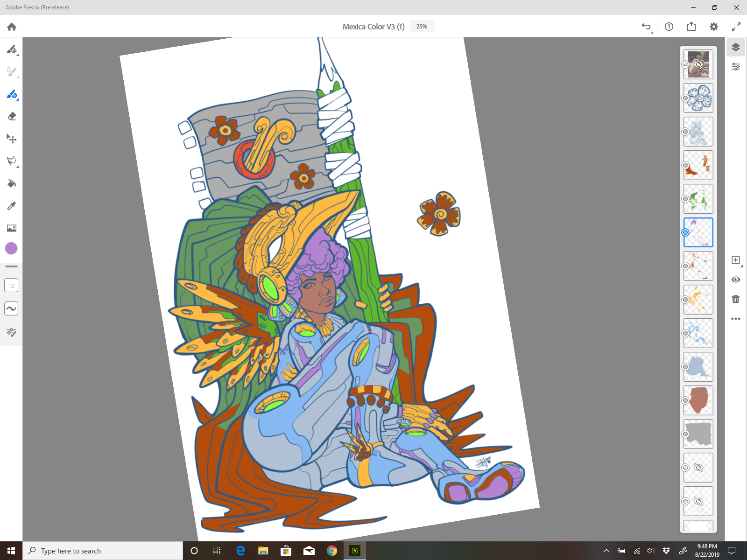
Task: Open the Windows notification center
Action: [x=732, y=551]
